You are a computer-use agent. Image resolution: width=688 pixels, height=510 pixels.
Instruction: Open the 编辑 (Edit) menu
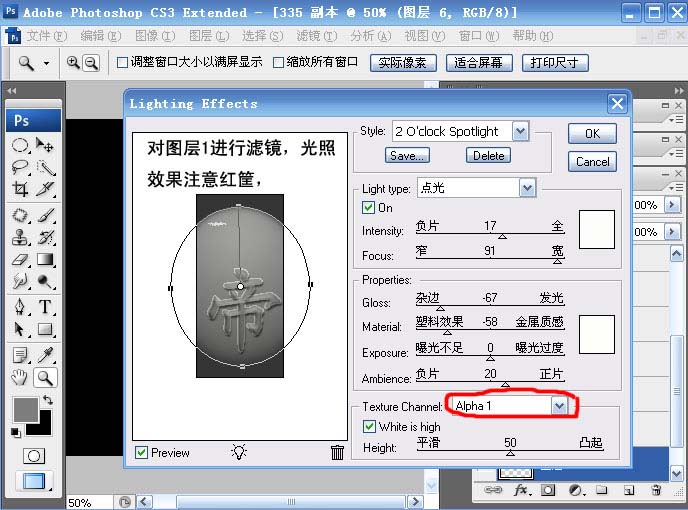pos(100,36)
